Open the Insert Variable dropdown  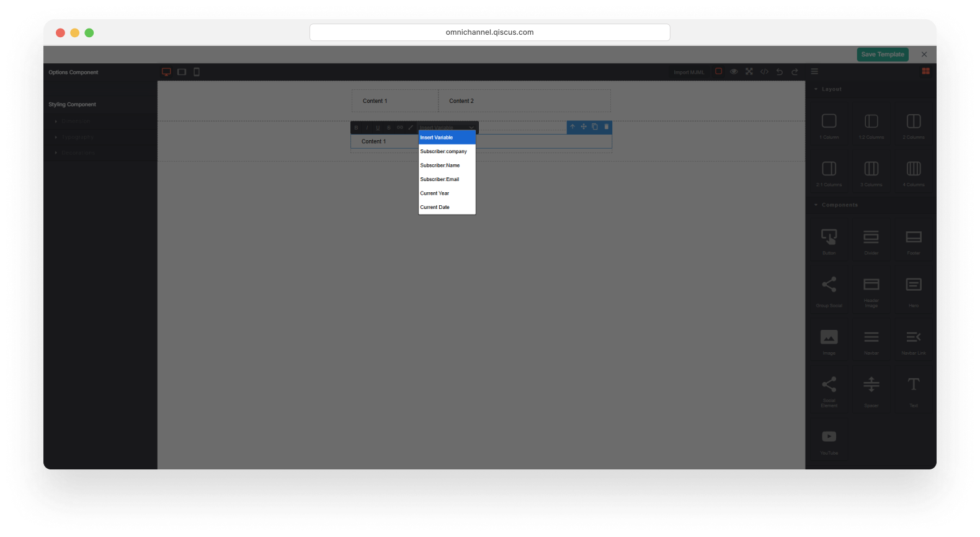tap(447, 128)
